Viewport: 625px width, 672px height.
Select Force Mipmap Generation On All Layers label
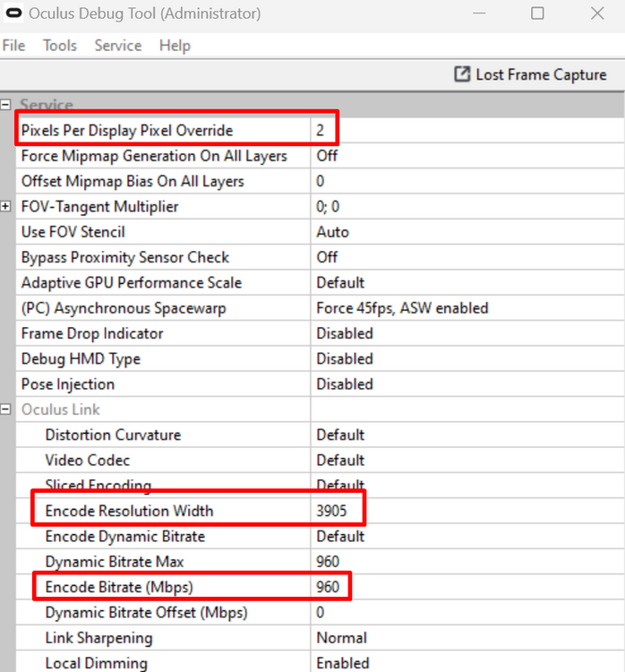pyautogui.click(x=154, y=156)
